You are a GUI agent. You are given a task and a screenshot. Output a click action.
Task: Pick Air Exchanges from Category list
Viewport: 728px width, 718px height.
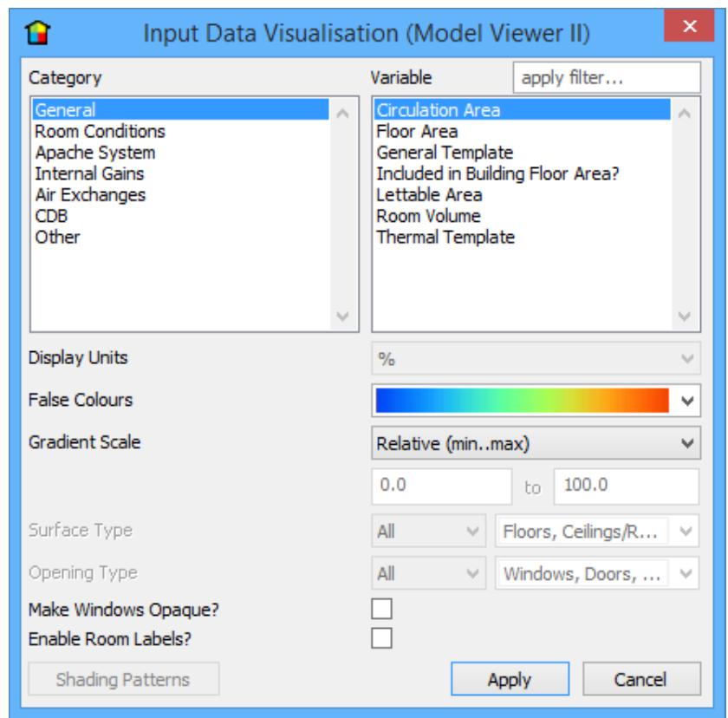coord(180,194)
